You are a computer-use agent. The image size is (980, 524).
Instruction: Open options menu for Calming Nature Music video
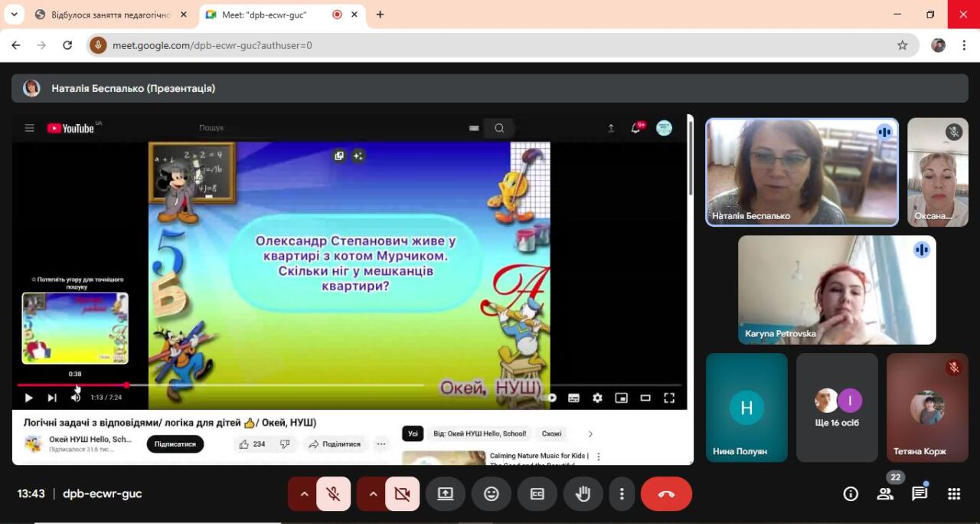coord(599,457)
